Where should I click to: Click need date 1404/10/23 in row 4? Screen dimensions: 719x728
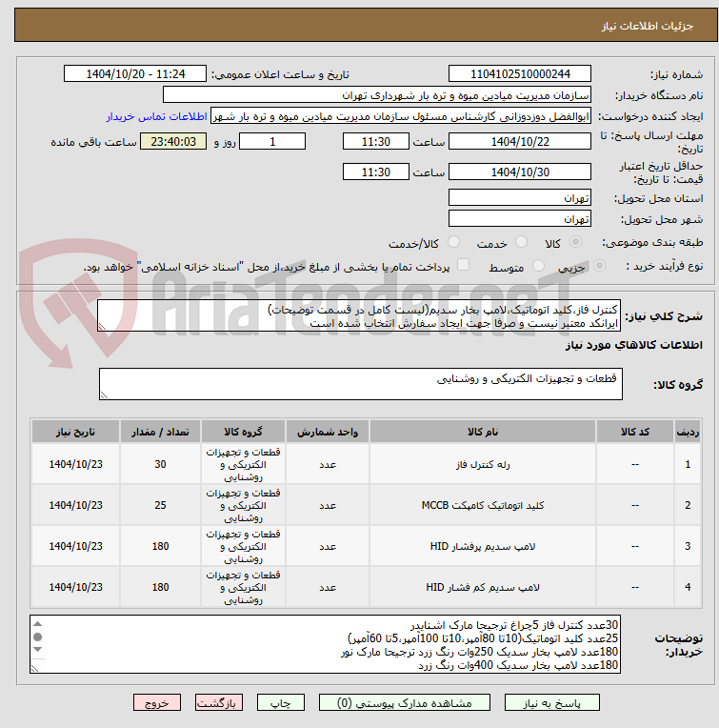pyautogui.click(x=75, y=587)
